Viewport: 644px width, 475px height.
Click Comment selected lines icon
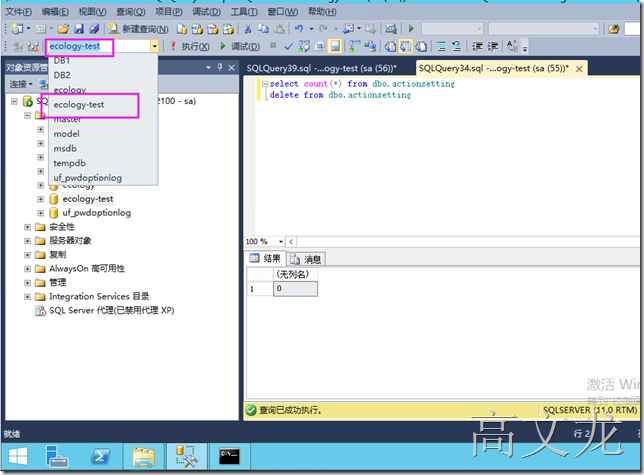pyautogui.click(x=442, y=46)
